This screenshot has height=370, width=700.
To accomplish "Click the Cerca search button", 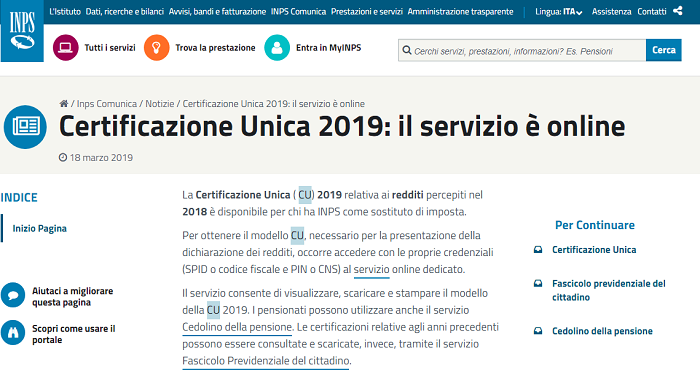I will point(663,50).
